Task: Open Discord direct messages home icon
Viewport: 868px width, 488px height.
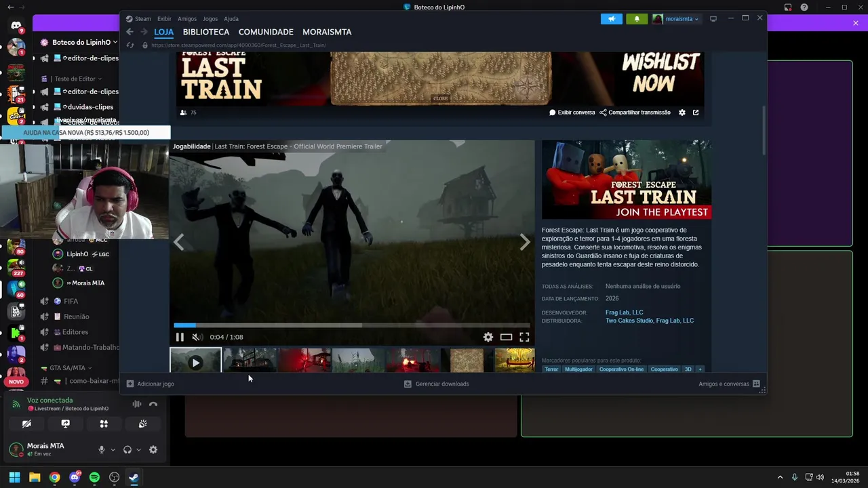Action: point(16,26)
